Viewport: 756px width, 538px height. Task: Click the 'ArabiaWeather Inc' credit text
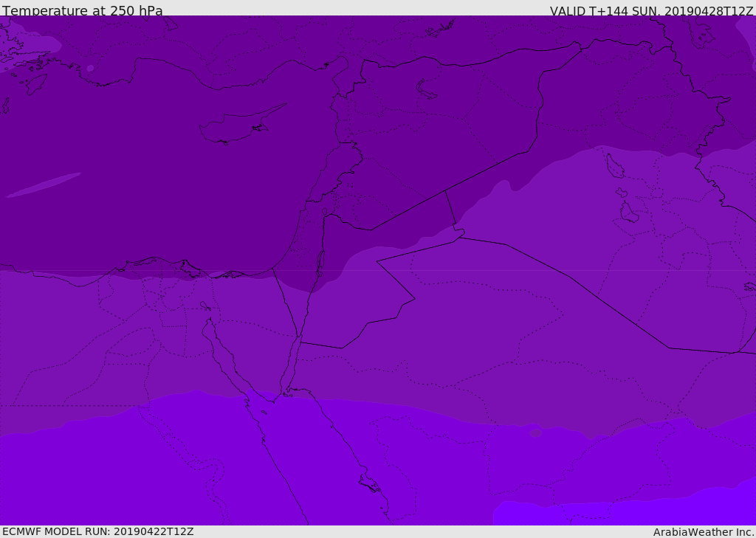click(x=703, y=532)
